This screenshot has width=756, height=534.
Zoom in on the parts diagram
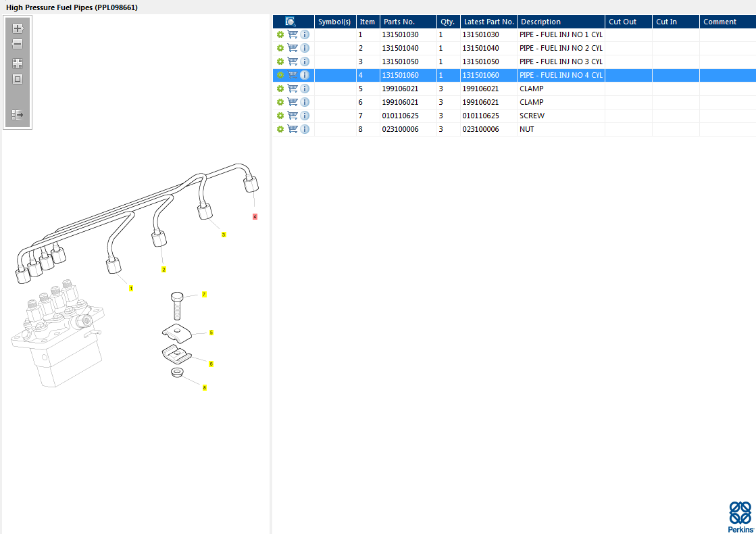click(18, 28)
